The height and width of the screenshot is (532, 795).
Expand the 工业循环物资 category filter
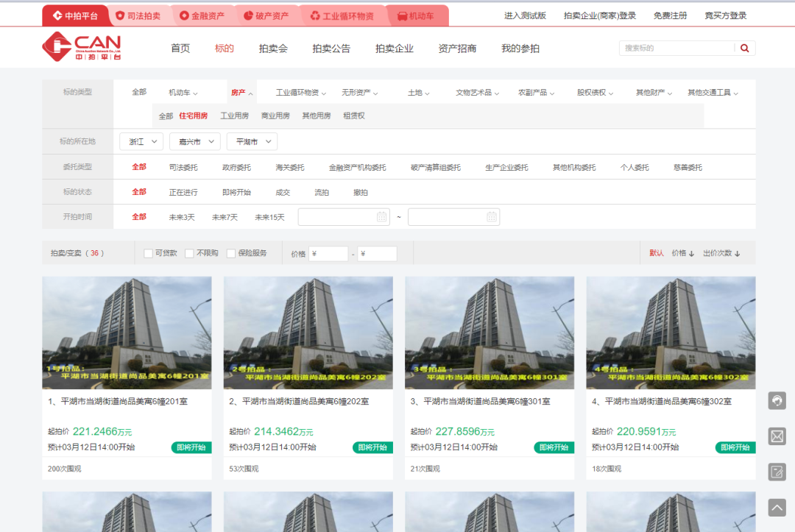(301, 93)
